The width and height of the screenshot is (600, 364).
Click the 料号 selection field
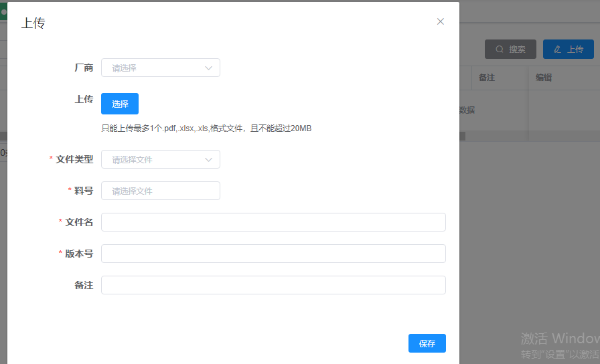pyautogui.click(x=160, y=191)
